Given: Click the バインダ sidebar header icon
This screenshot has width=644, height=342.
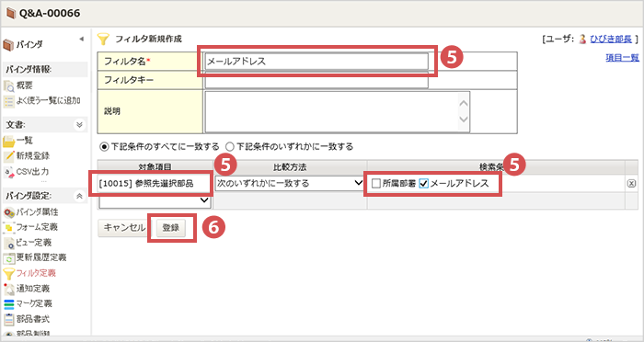Looking at the screenshot, I should coord(7,44).
